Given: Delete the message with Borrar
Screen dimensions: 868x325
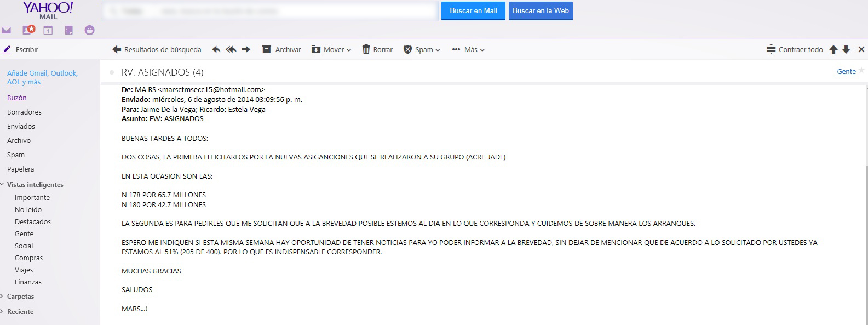Looking at the screenshot, I should coord(377,49).
